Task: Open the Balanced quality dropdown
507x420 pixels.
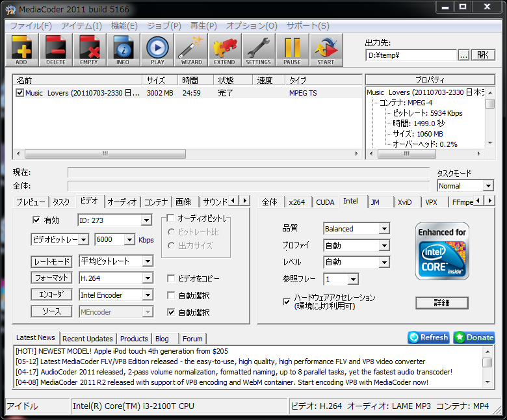Action: pos(384,229)
